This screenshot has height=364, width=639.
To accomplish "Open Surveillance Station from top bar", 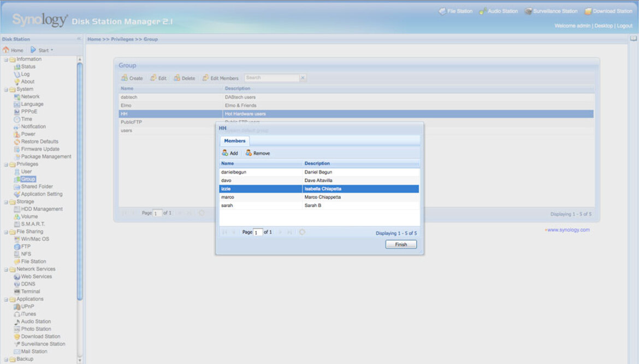I will pyautogui.click(x=551, y=11).
